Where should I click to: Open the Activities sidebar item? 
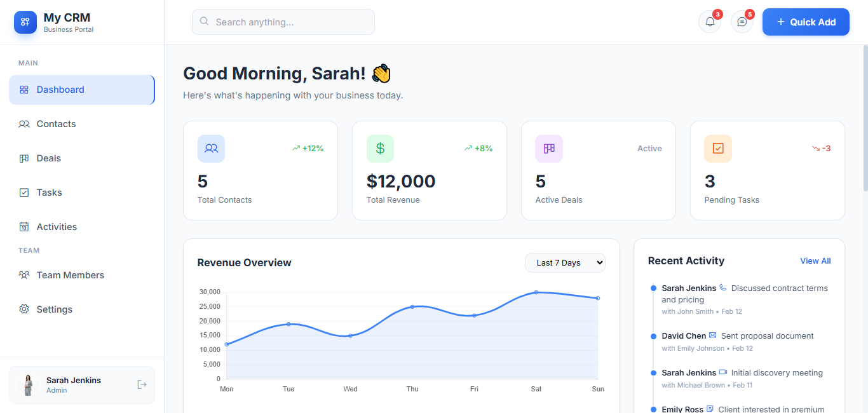pos(57,227)
